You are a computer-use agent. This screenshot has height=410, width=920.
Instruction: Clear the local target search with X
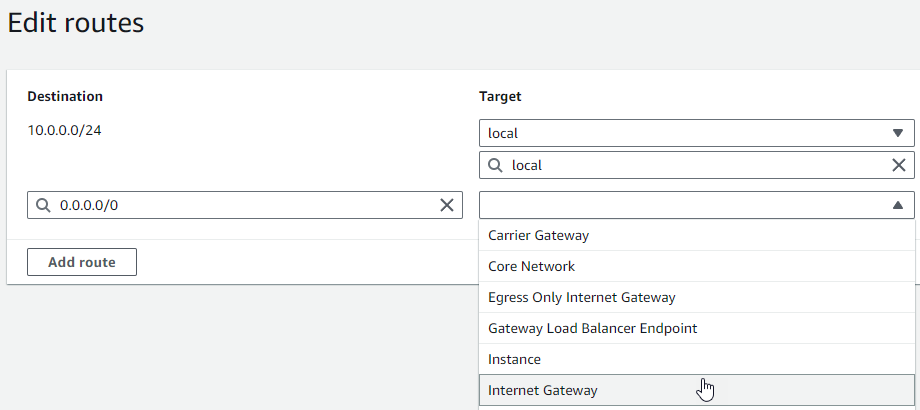click(x=898, y=165)
